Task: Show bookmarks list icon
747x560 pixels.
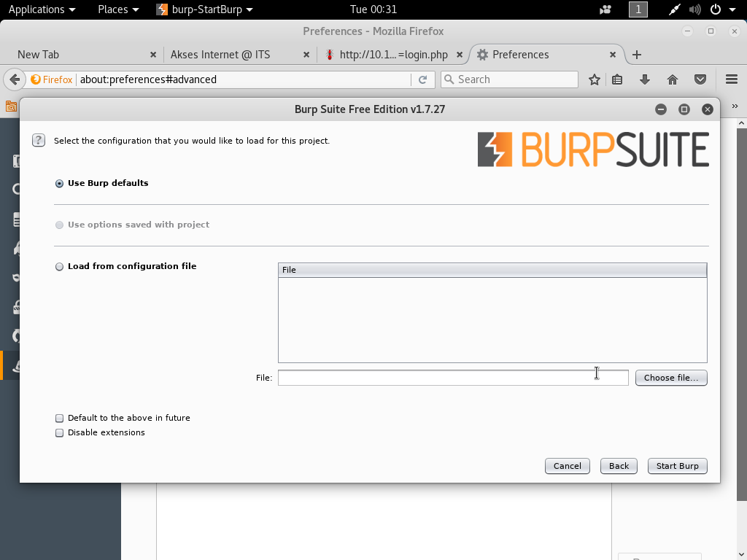Action: point(618,79)
